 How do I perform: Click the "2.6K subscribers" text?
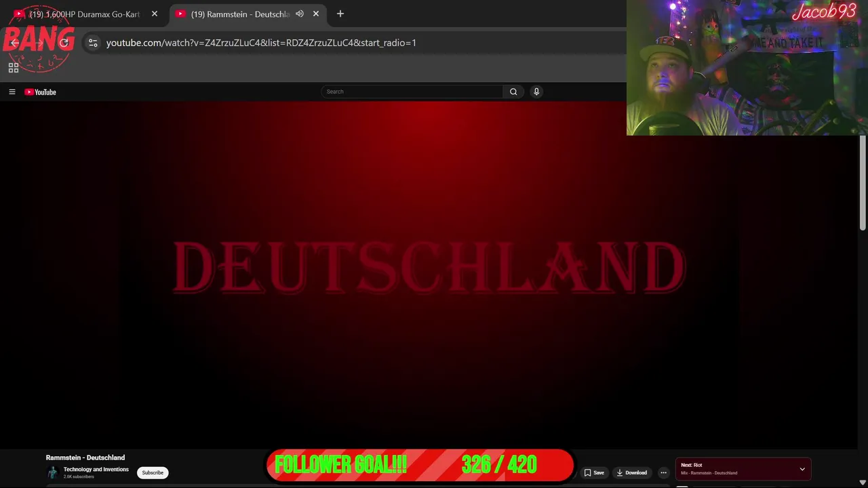[x=79, y=476]
